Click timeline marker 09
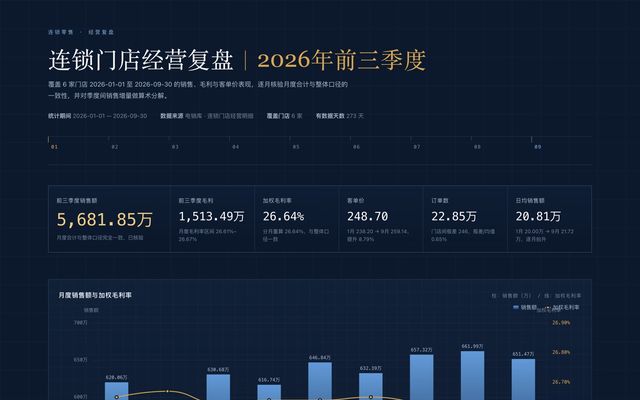This screenshot has height=400, width=640. (x=538, y=147)
